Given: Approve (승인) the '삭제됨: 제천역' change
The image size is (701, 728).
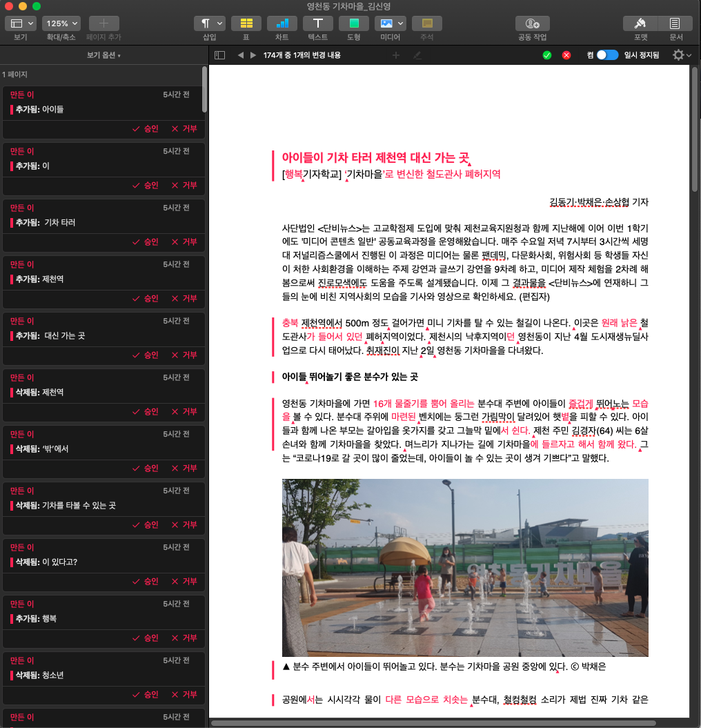Looking at the screenshot, I should (146, 412).
